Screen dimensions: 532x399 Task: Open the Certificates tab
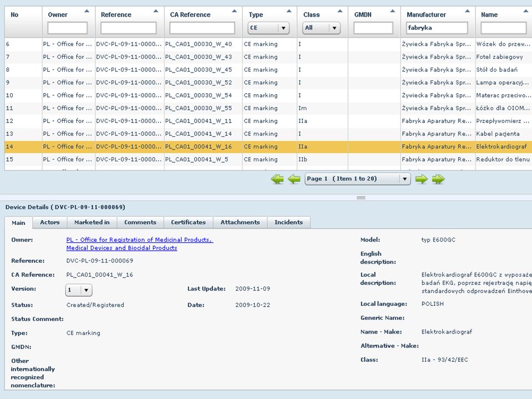[188, 222]
